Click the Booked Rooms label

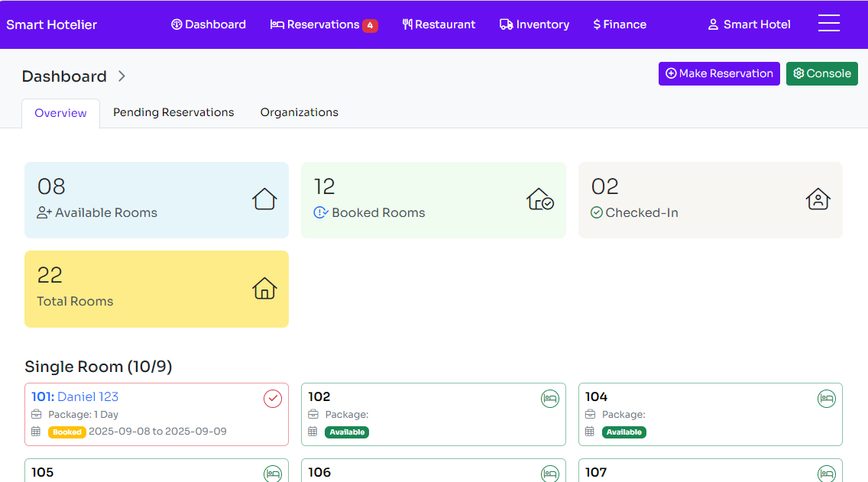tap(378, 212)
